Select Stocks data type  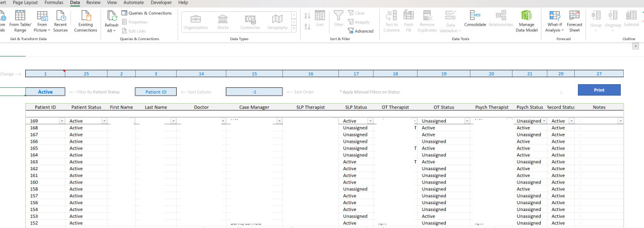click(223, 22)
